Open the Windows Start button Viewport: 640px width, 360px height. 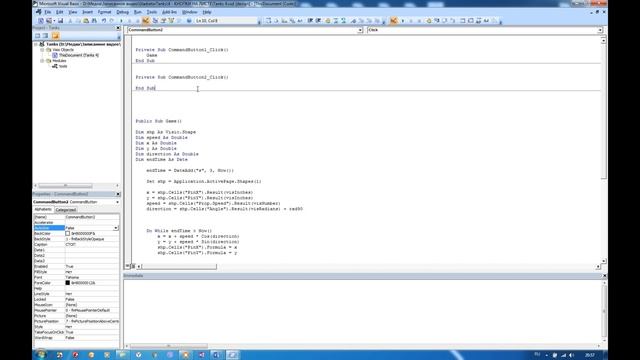(41, 355)
